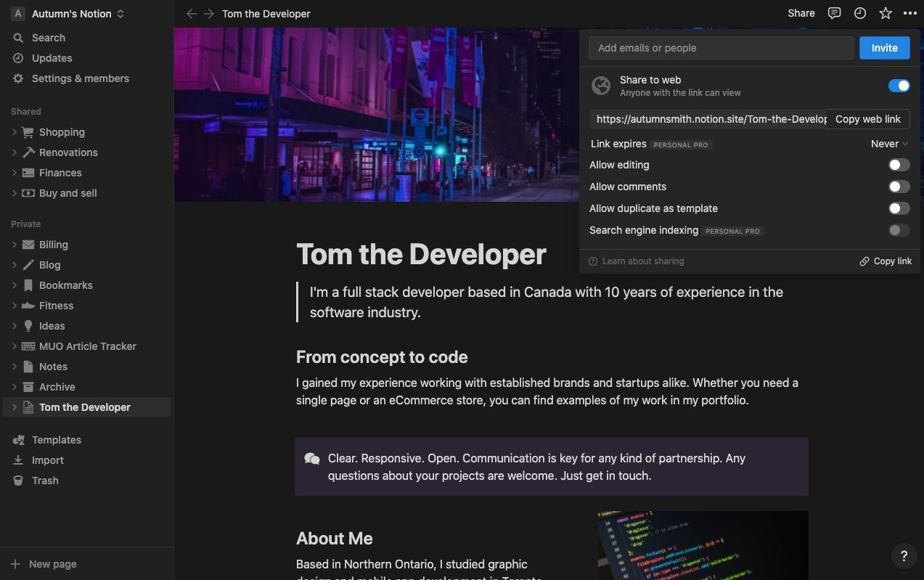This screenshot has height=580, width=924.
Task: Expand the Shopping page chevron
Action: (x=15, y=132)
